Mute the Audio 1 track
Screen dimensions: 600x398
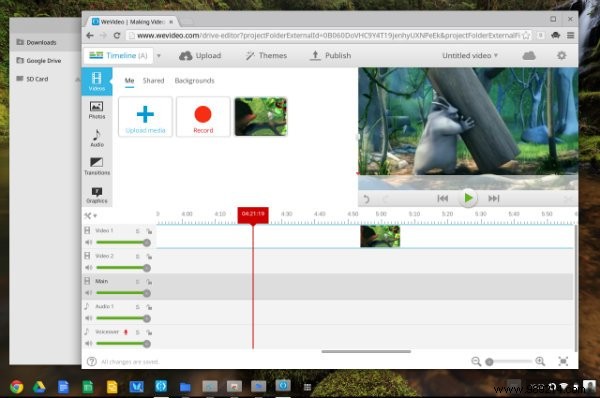click(x=88, y=318)
